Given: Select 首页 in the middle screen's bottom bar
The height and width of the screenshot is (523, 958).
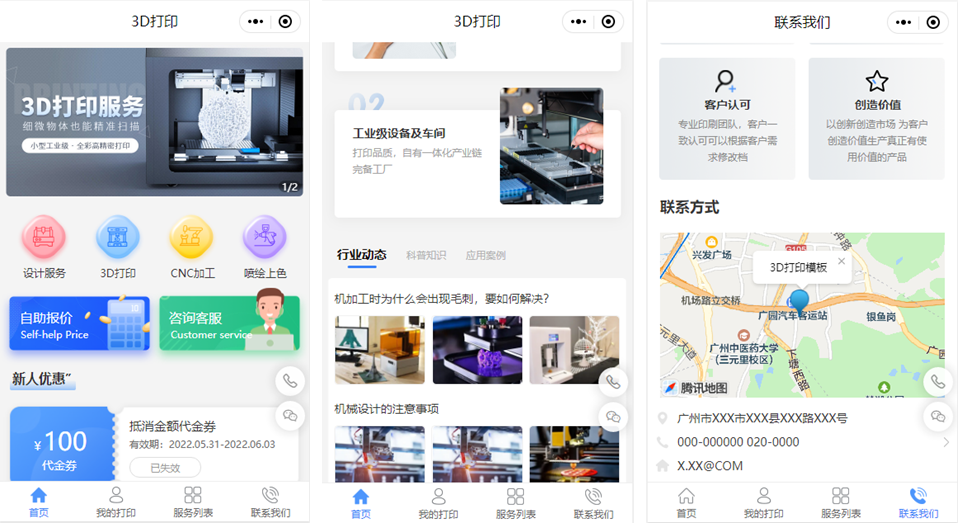Looking at the screenshot, I should [x=360, y=504].
